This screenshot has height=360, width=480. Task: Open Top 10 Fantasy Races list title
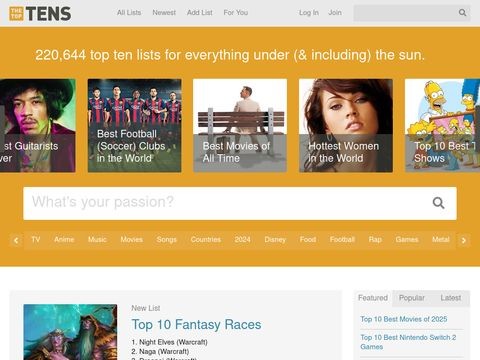click(x=196, y=325)
